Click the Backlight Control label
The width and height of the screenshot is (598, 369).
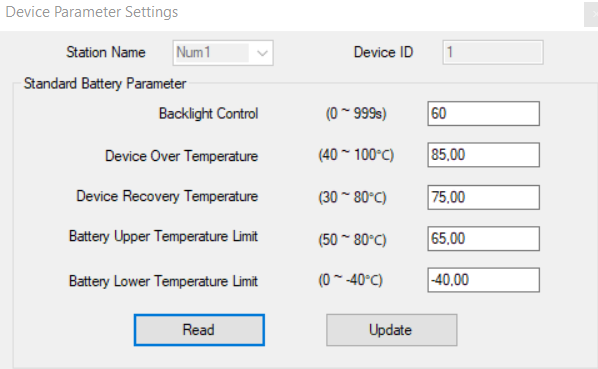click(209, 114)
